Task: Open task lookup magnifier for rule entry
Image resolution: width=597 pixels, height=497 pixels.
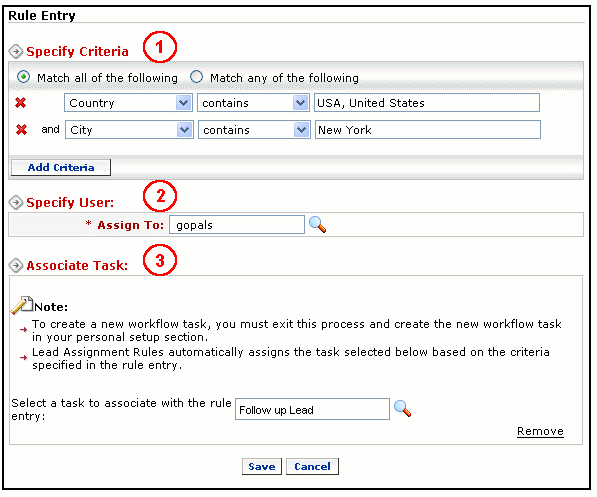Action: coord(402,408)
